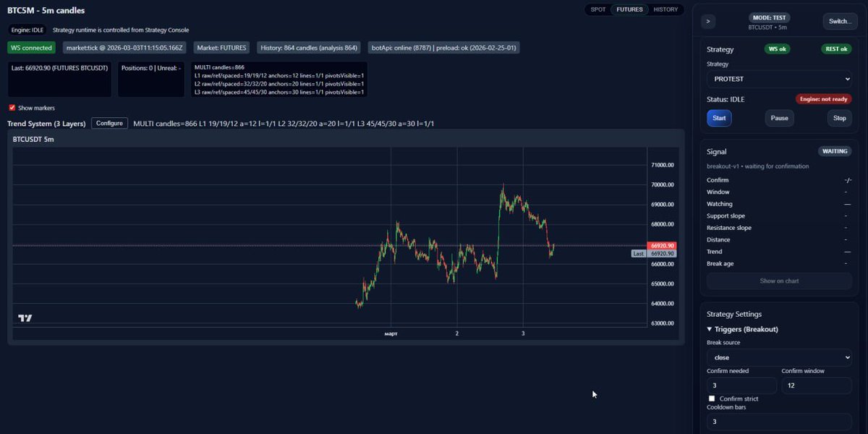This screenshot has width=868, height=434.
Task: Click the Strategy Settings heading
Action: point(733,314)
